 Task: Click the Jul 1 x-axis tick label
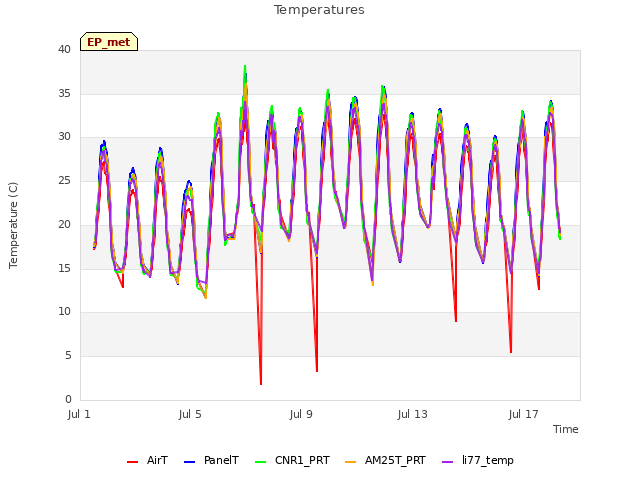(x=79, y=415)
